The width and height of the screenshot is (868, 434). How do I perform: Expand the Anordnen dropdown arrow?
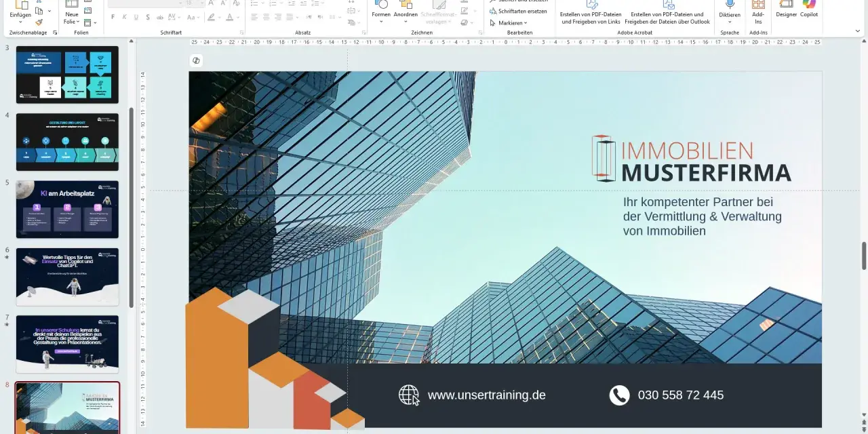406,22
